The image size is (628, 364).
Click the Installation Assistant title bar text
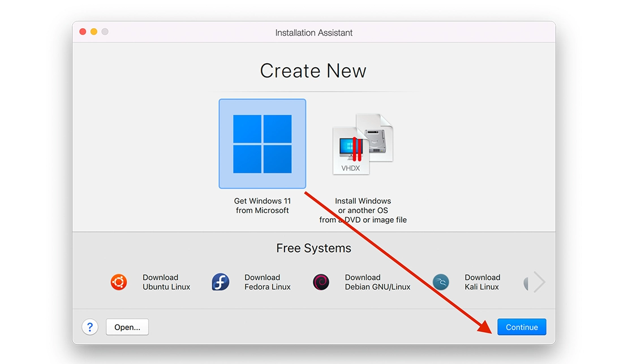[x=313, y=33]
